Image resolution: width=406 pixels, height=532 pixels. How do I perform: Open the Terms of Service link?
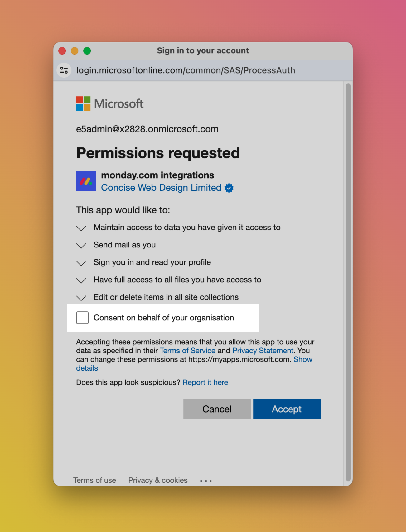tap(187, 351)
